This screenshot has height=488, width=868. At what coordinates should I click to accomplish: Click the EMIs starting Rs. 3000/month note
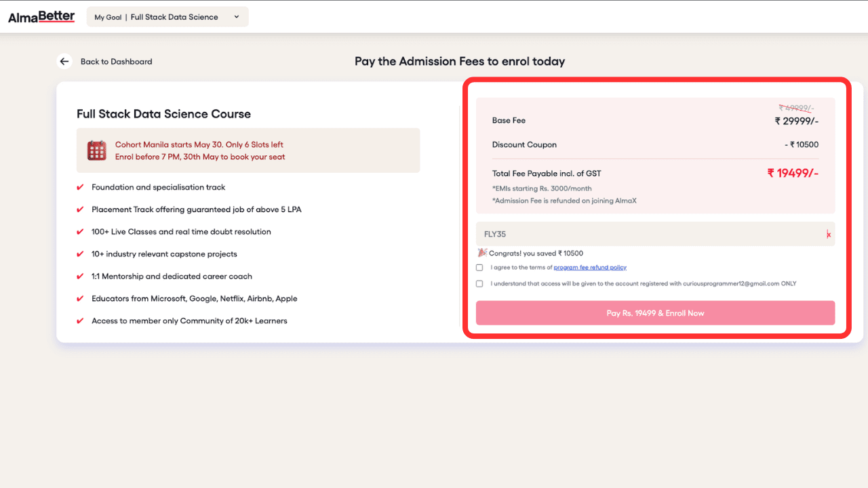tap(542, 188)
